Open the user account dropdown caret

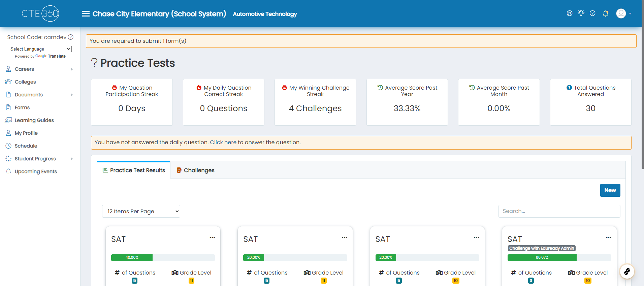[x=630, y=14]
